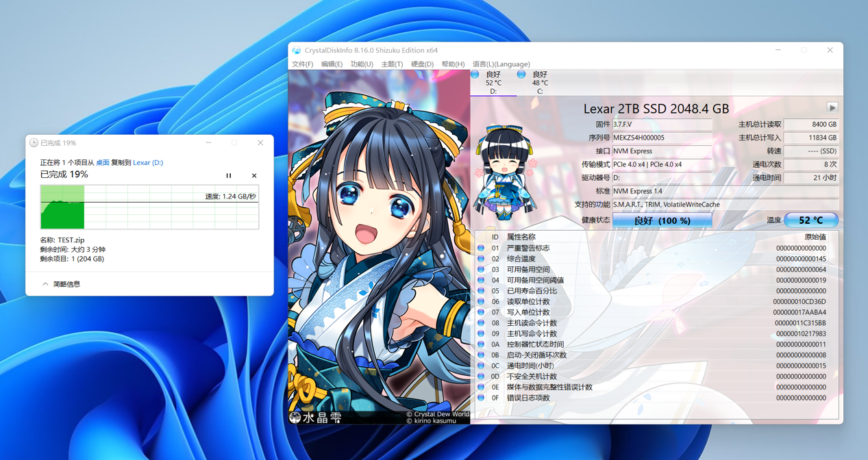Select the D: drive tab showing 52 °C
868x460 pixels.
point(493,83)
